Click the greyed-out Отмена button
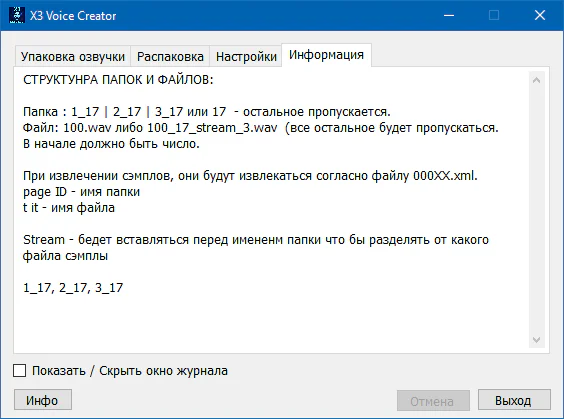The width and height of the screenshot is (564, 419). tap(433, 400)
